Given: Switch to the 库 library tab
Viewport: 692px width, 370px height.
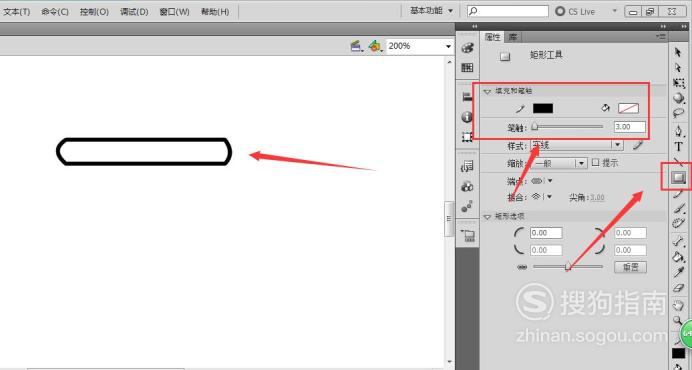Looking at the screenshot, I should 512,37.
